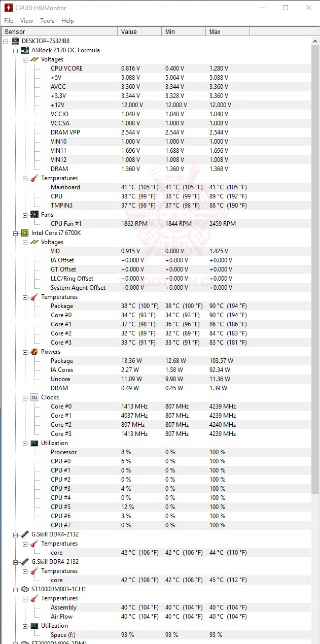Open the Tools menu
Screen dimensions: 320x644
47,21
